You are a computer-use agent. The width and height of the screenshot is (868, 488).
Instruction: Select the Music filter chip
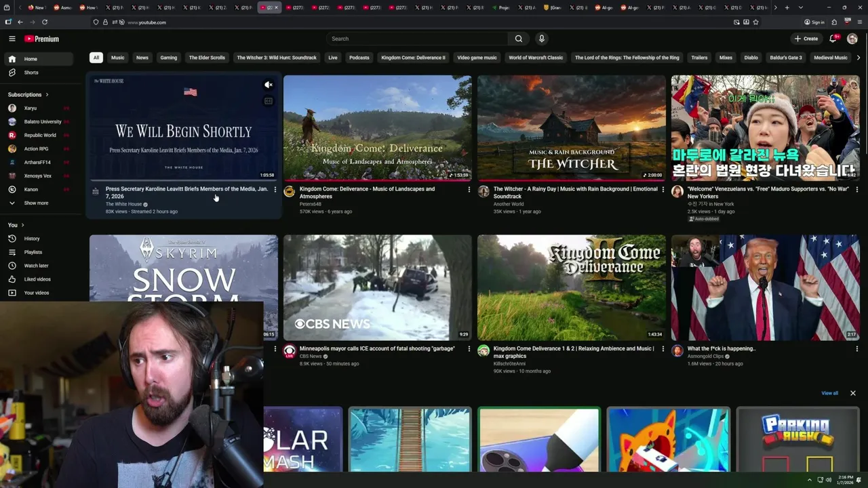(x=118, y=58)
